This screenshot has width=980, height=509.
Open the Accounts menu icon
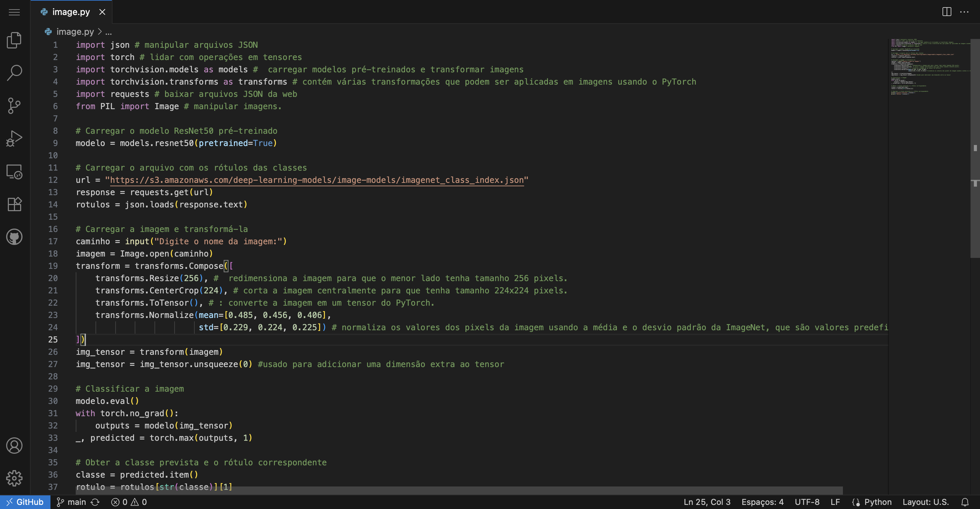pyautogui.click(x=14, y=446)
